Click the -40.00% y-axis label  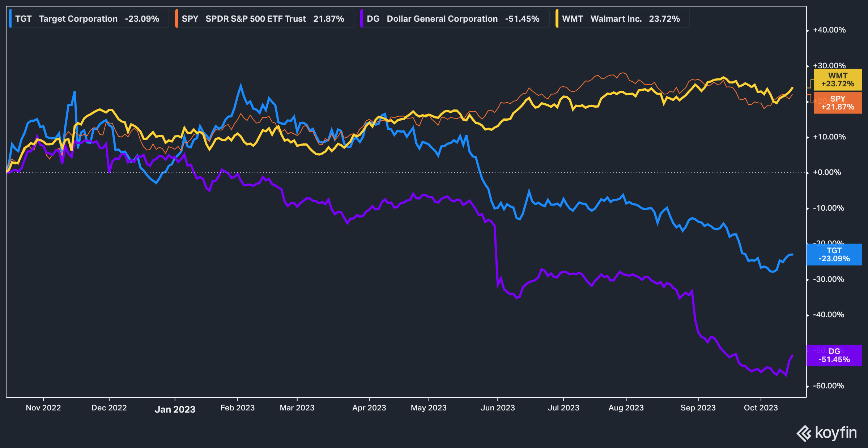coord(829,315)
